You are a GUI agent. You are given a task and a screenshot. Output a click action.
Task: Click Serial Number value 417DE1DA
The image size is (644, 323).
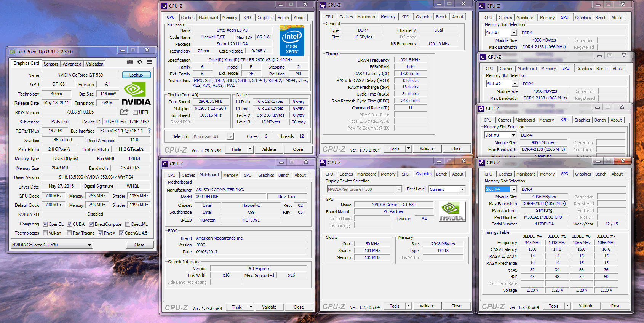click(x=543, y=224)
